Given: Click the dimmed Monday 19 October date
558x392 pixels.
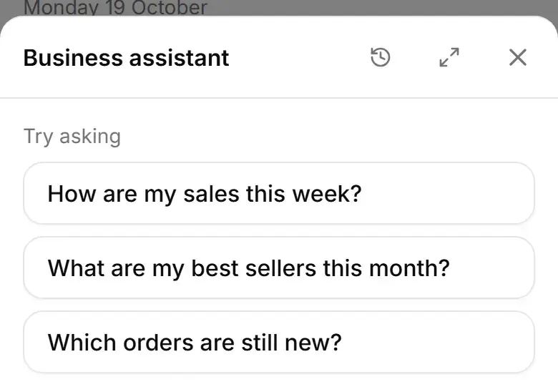Looking at the screenshot, I should coord(115,7).
